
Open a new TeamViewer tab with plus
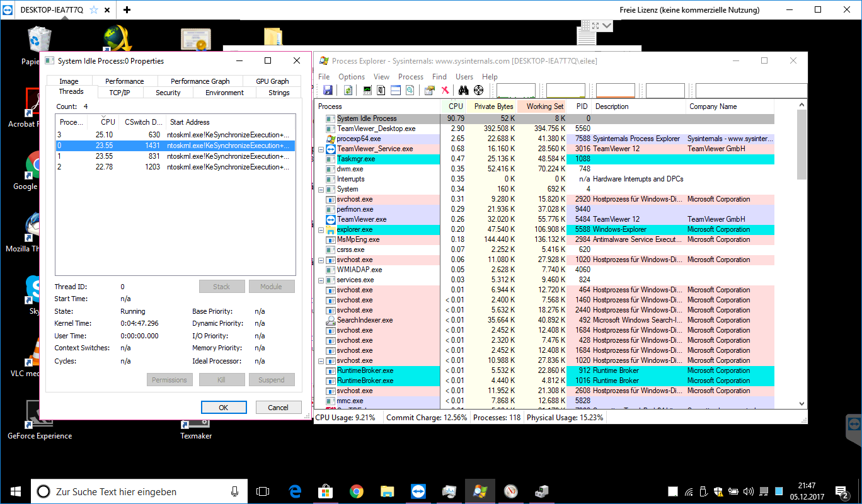[x=127, y=10]
